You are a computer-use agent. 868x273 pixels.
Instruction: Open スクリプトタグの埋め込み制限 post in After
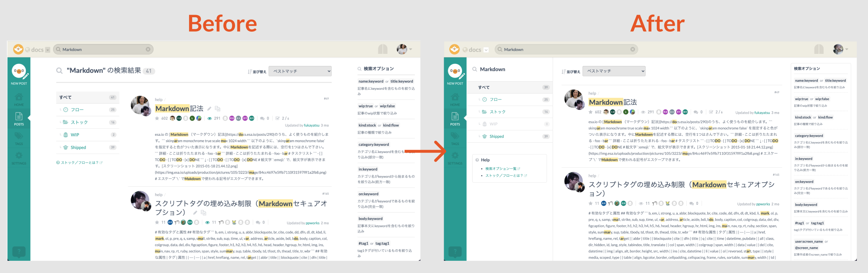pos(681,189)
